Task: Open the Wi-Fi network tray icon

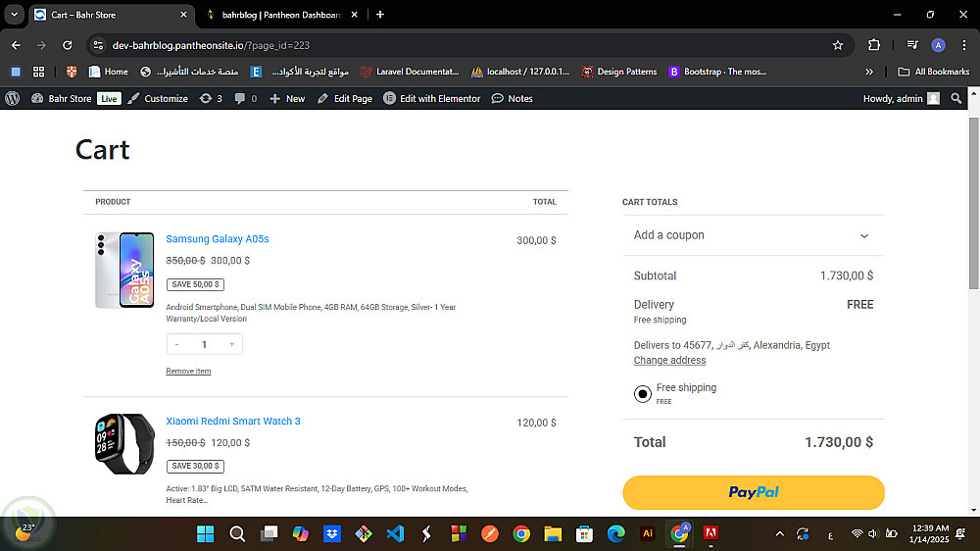Action: [x=857, y=533]
